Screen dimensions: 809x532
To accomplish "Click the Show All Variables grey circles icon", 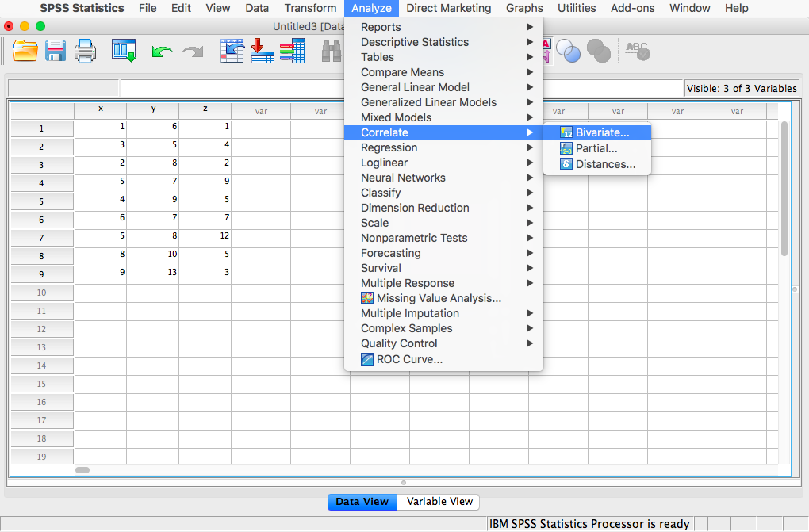I will [599, 51].
